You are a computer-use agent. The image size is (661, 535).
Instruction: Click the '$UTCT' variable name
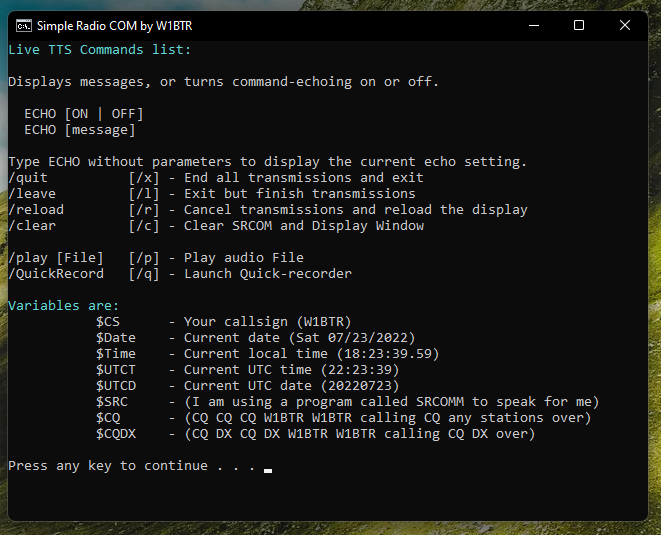(116, 370)
